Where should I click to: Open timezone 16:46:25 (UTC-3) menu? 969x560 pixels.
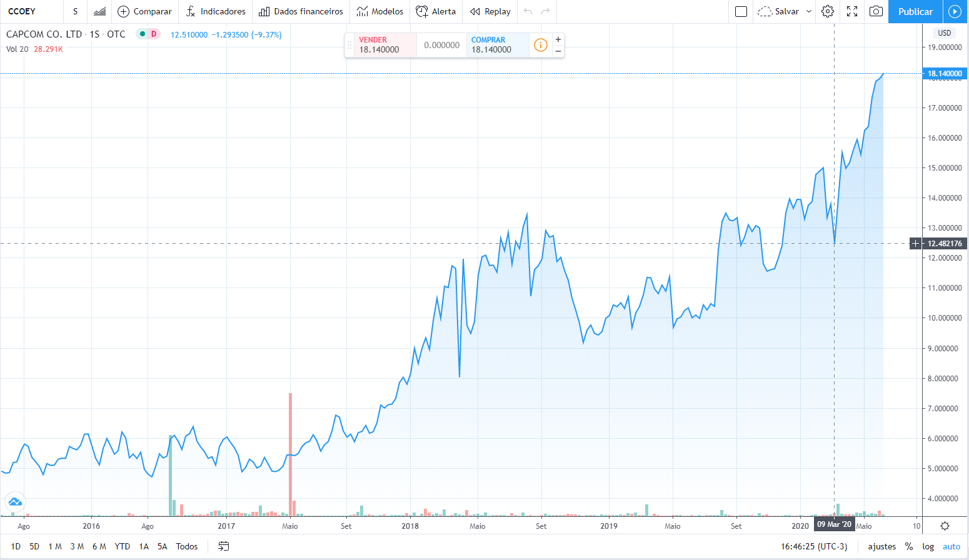pos(814,546)
